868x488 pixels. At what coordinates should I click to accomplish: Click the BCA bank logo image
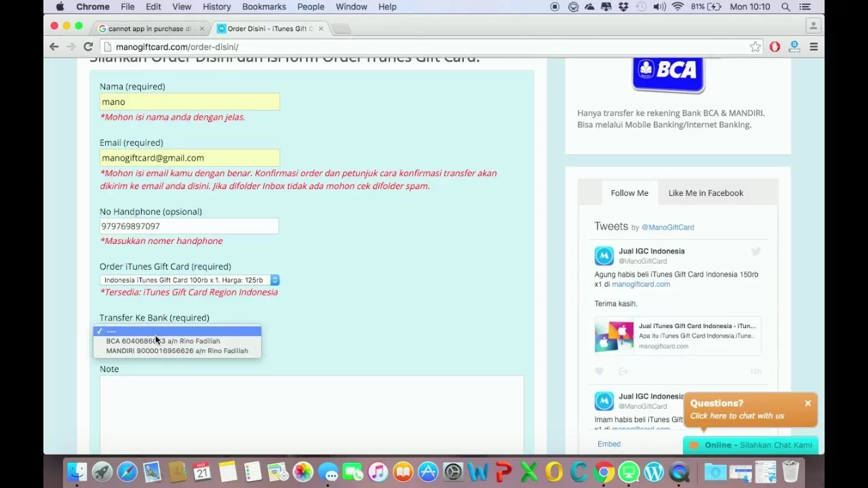pos(669,75)
